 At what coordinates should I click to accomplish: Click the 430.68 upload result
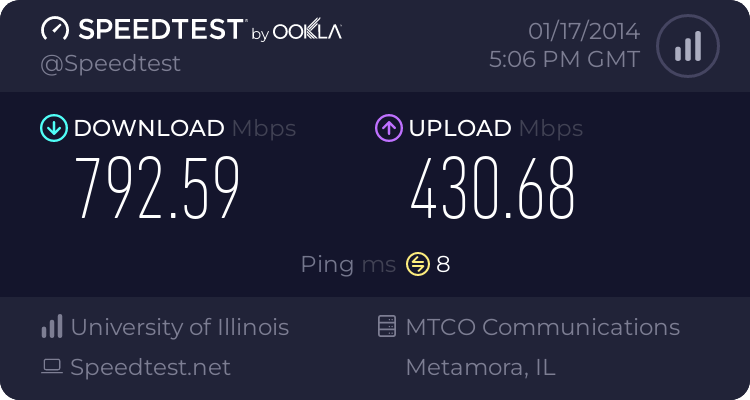tap(492, 188)
